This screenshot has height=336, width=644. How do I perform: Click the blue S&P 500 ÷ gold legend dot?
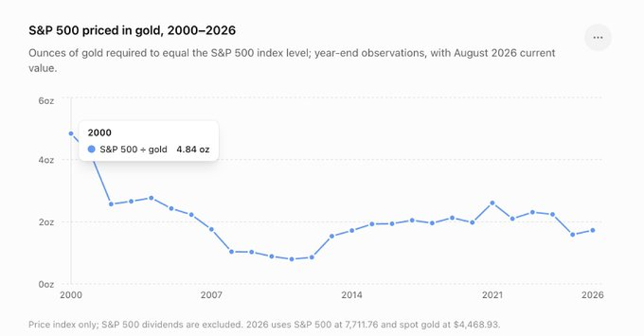point(92,149)
